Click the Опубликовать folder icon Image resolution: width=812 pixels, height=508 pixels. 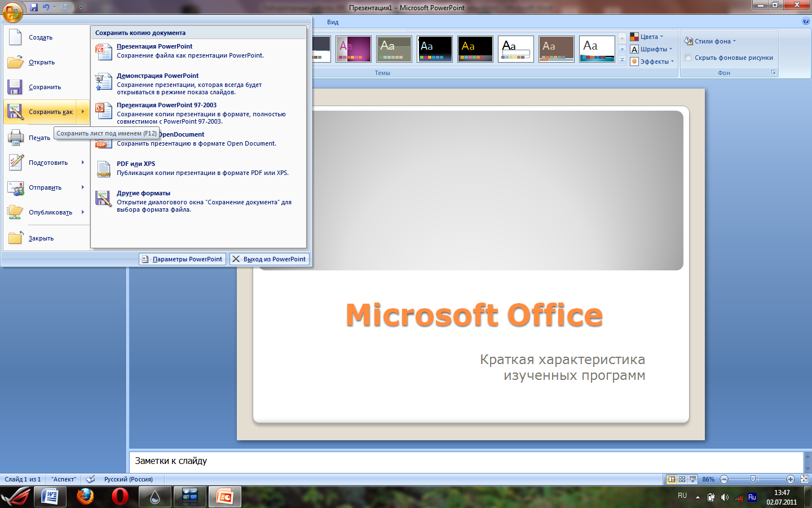point(16,212)
